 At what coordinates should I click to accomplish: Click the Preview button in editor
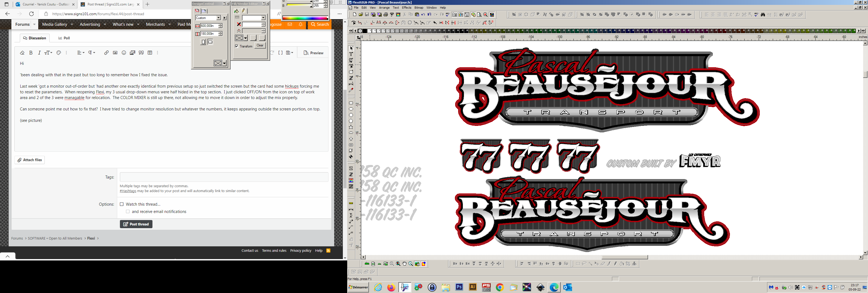tap(313, 53)
